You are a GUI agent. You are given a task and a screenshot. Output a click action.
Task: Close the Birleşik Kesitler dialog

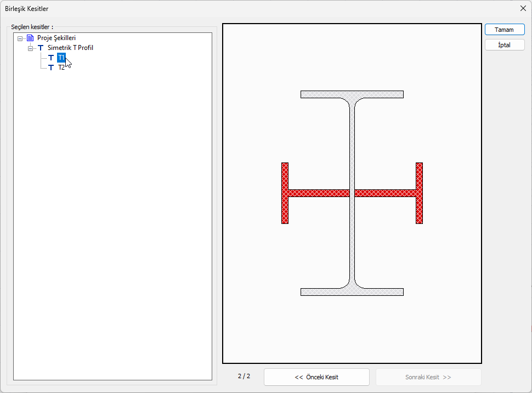[x=523, y=8]
